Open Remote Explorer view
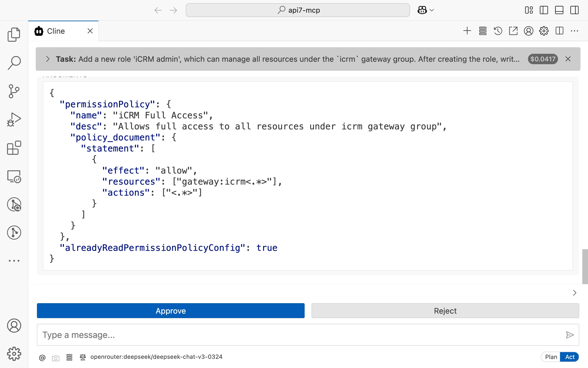 (14, 176)
